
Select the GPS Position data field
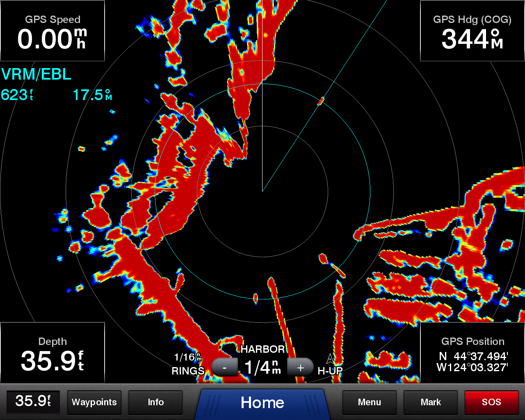[x=472, y=353]
